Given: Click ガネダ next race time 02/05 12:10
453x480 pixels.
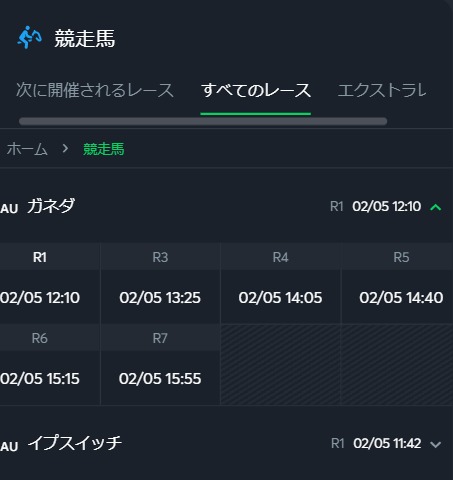Looking at the screenshot, I should click(x=387, y=207).
